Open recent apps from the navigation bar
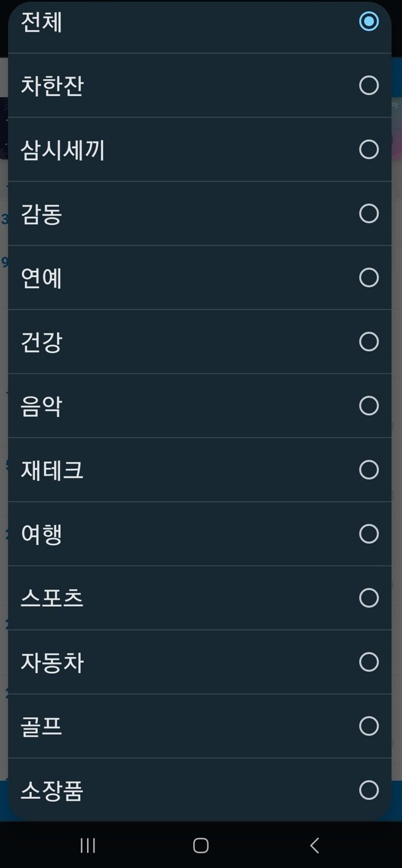The width and height of the screenshot is (402, 868). pos(87,845)
